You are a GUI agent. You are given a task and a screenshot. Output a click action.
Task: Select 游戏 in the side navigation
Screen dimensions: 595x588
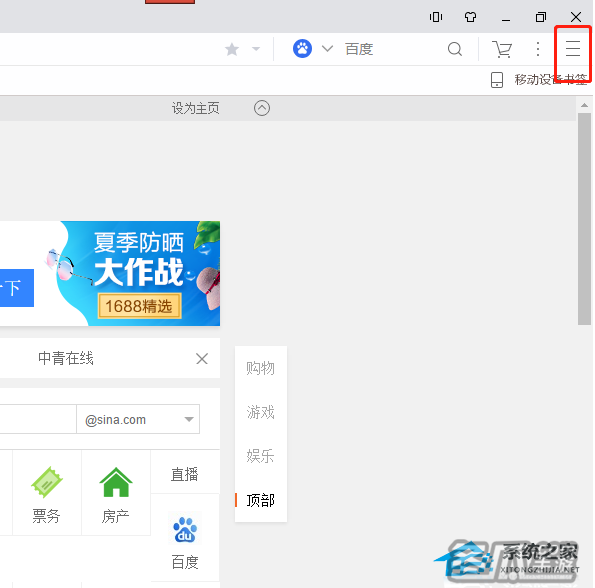[x=260, y=412]
